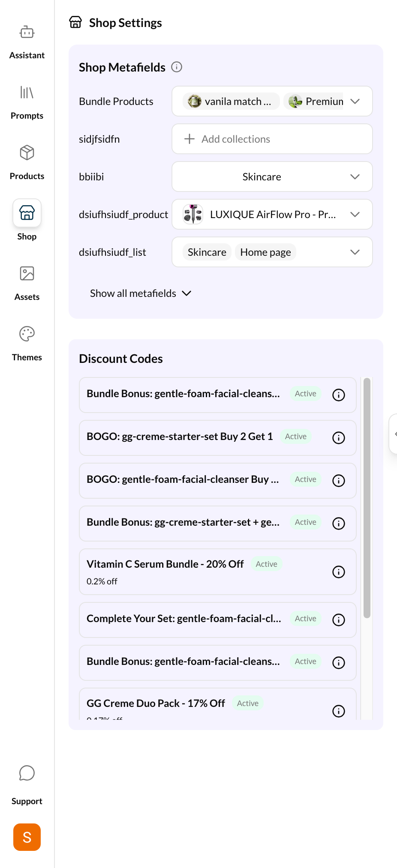Click the vanila match product chip

pyautogui.click(x=231, y=101)
